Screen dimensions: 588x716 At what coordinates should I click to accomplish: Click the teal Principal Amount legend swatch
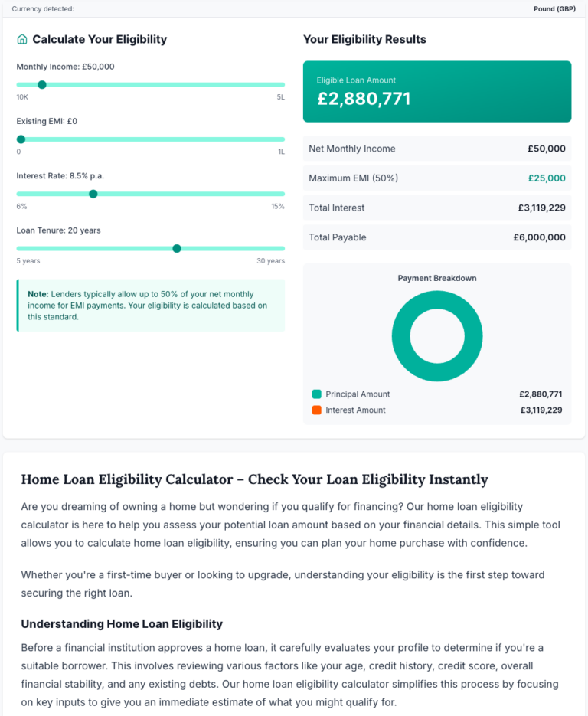pos(316,394)
